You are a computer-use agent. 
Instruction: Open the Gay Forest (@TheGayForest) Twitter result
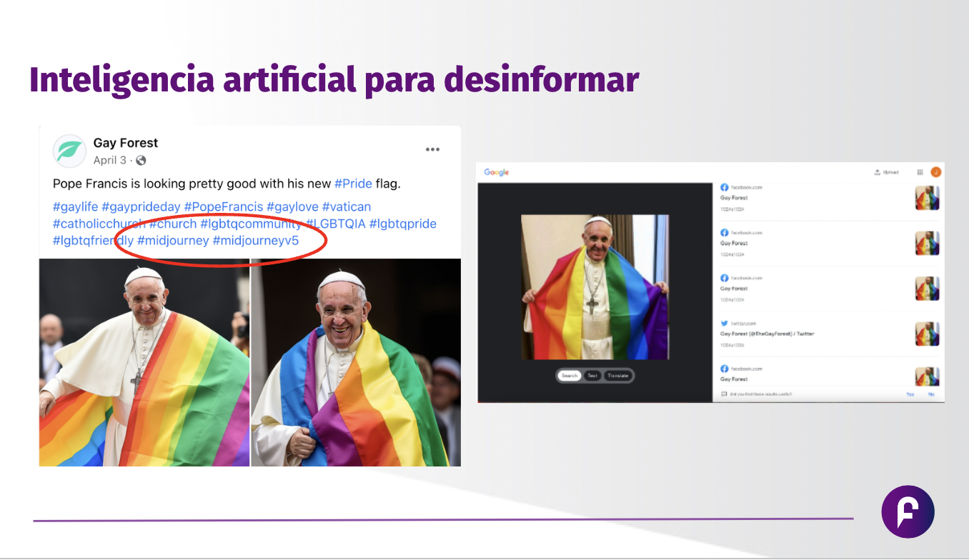tap(767, 334)
